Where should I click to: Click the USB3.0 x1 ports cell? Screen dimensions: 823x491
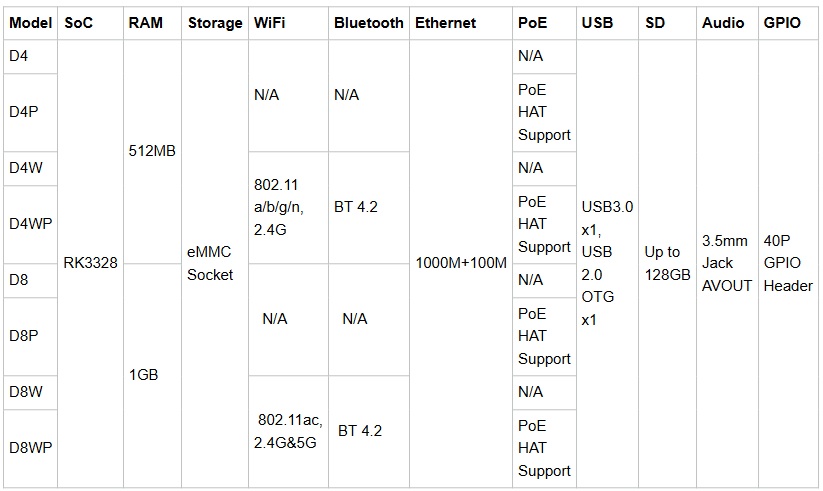click(607, 263)
